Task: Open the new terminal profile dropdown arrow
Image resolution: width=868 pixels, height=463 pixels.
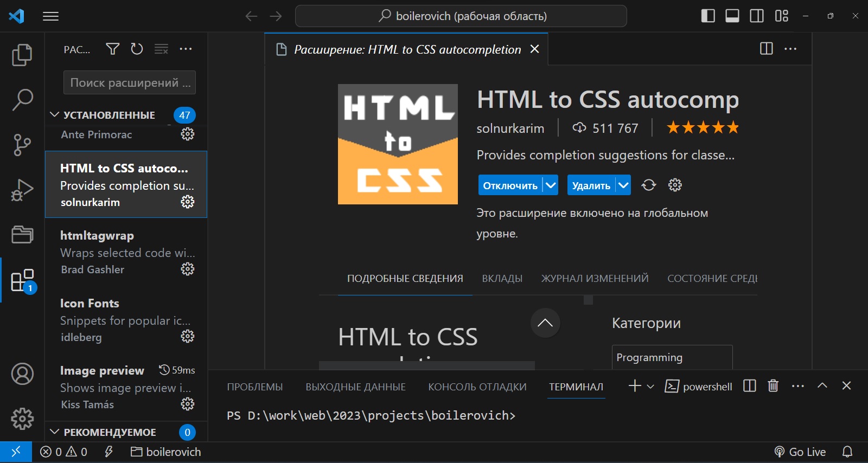Action: click(x=650, y=386)
